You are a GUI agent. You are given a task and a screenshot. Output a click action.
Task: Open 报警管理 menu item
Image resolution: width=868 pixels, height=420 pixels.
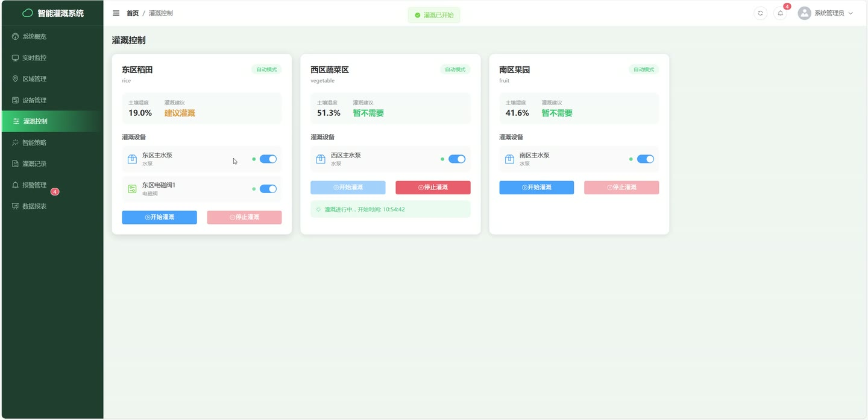click(x=52, y=185)
